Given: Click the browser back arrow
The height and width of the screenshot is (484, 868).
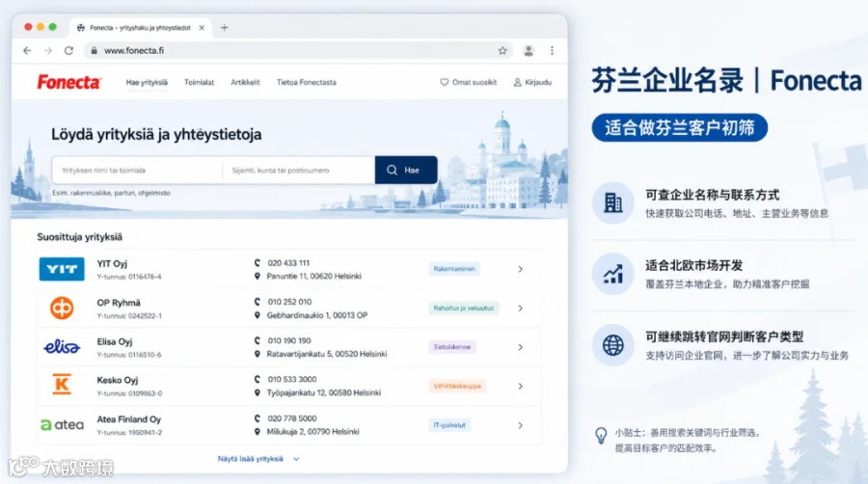Looking at the screenshot, I should [27, 50].
